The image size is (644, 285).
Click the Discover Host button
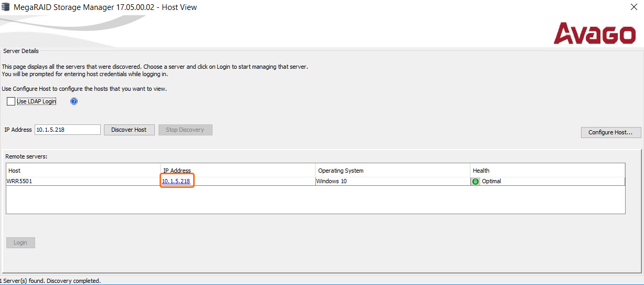(x=129, y=130)
